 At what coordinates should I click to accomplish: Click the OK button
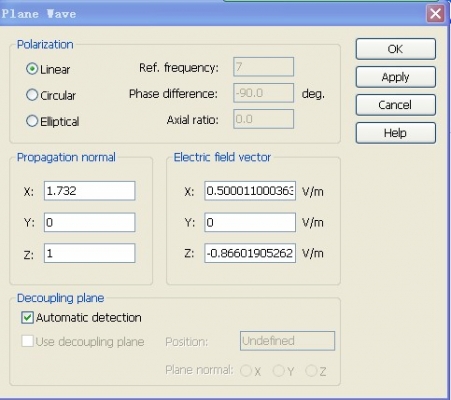(396, 49)
